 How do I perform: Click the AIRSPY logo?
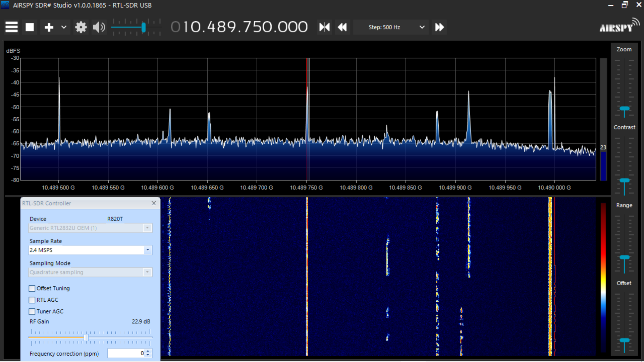click(620, 25)
